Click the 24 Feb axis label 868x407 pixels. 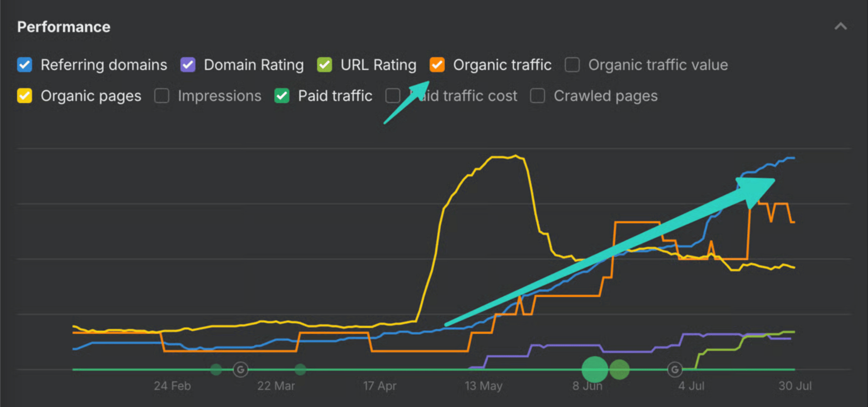172,386
